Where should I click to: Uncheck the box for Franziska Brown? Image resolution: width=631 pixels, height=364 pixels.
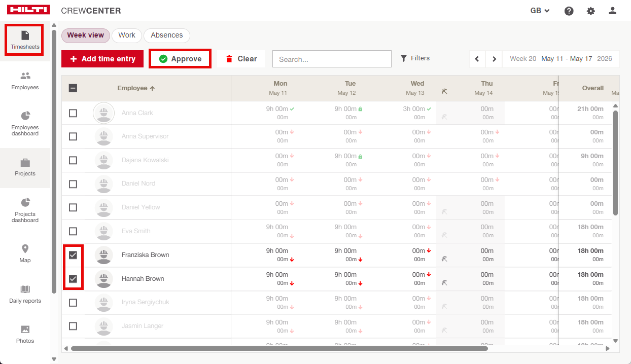[x=73, y=255]
